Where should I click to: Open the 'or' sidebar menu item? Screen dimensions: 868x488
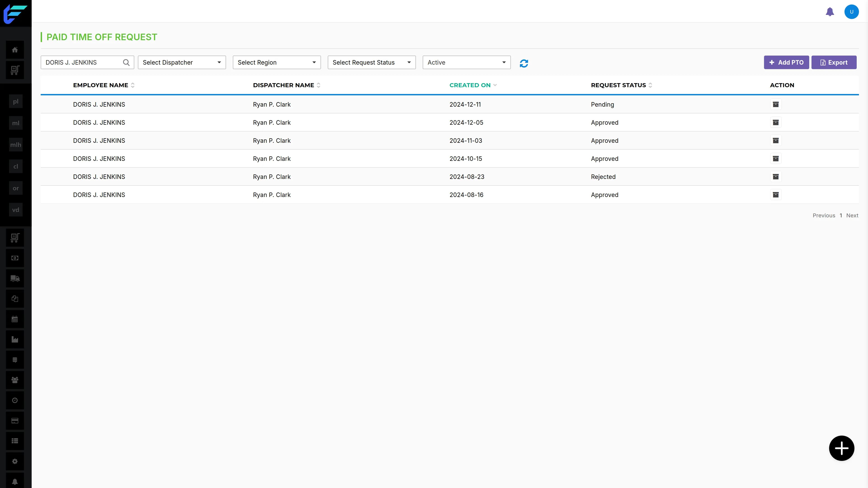click(16, 188)
